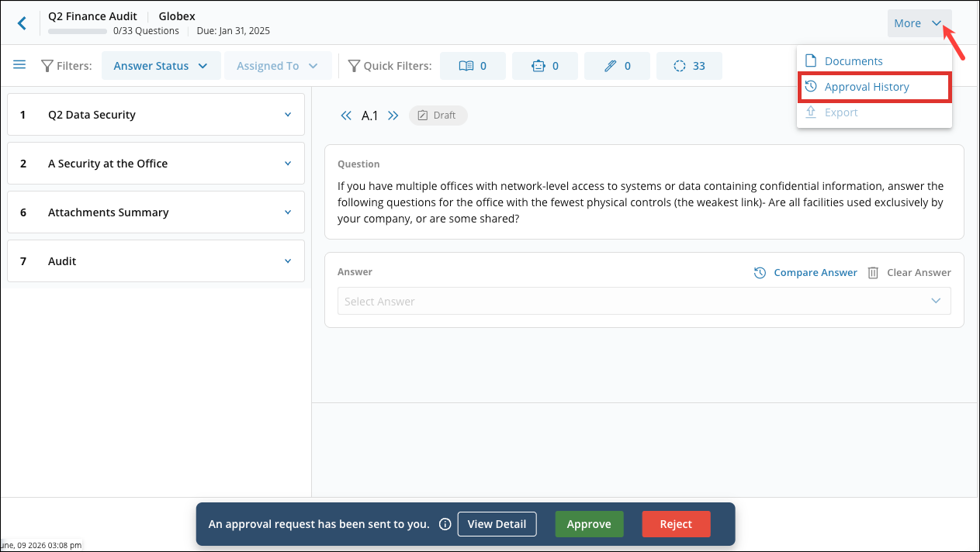
Task: Choose Documents from the More menu
Action: pyautogui.click(x=874, y=60)
